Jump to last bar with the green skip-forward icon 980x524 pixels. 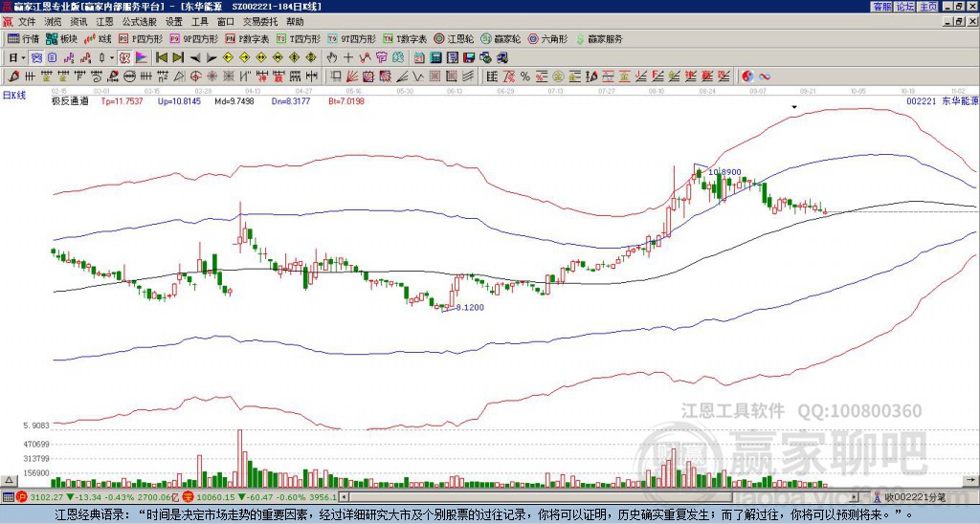(x=178, y=57)
